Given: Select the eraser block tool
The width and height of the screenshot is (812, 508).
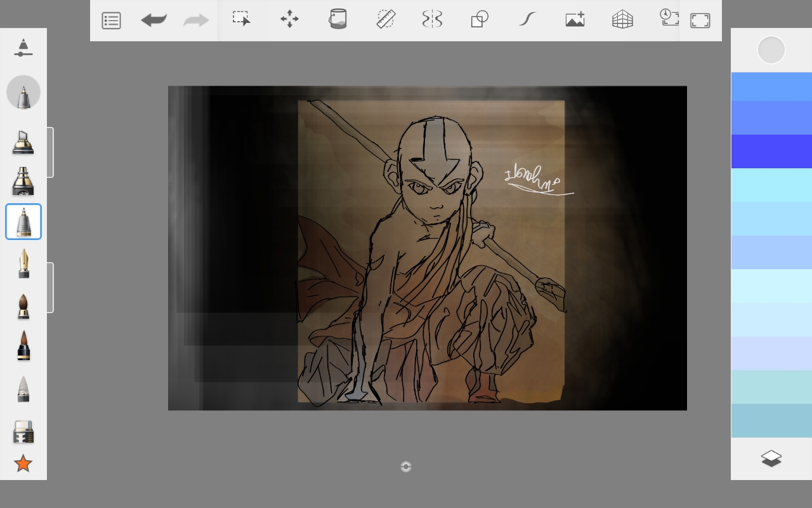Looking at the screenshot, I should click(x=23, y=431).
